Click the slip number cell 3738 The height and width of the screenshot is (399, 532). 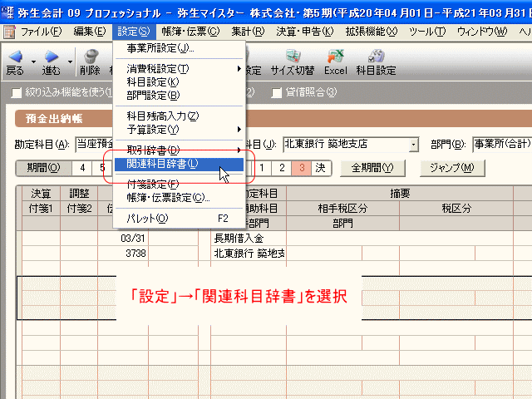click(123, 253)
